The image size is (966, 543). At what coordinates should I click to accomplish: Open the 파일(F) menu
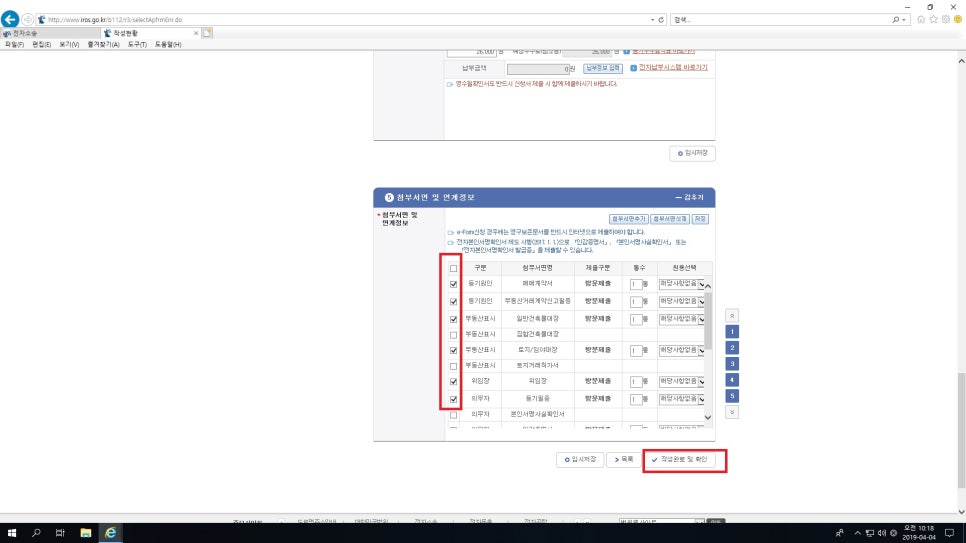click(x=14, y=44)
